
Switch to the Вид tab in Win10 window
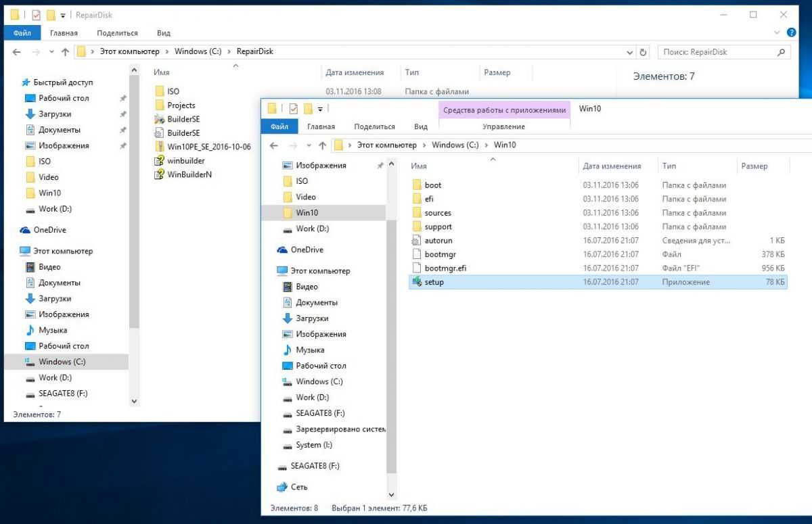click(420, 126)
